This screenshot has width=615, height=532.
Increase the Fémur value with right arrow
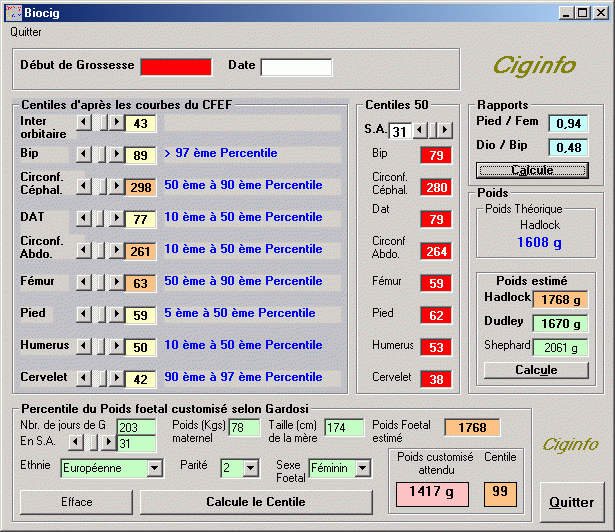(x=116, y=282)
